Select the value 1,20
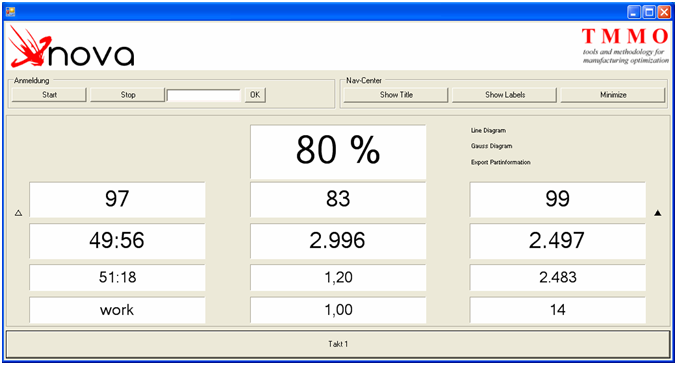 tap(338, 277)
